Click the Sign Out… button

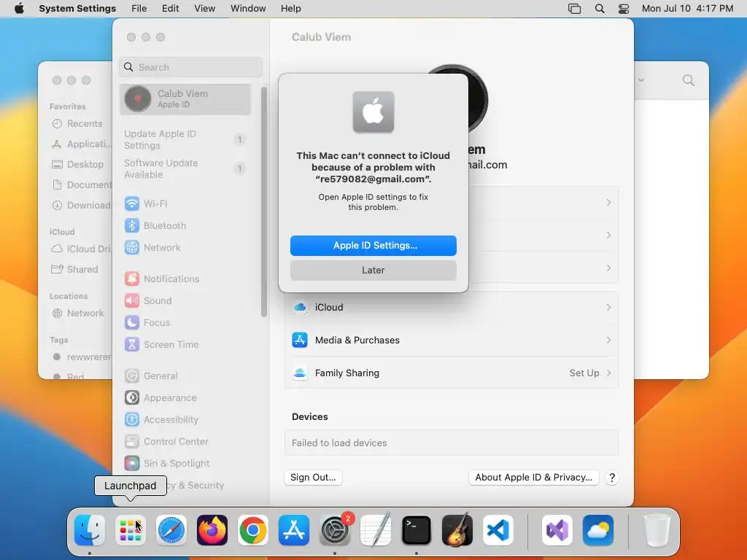click(313, 477)
